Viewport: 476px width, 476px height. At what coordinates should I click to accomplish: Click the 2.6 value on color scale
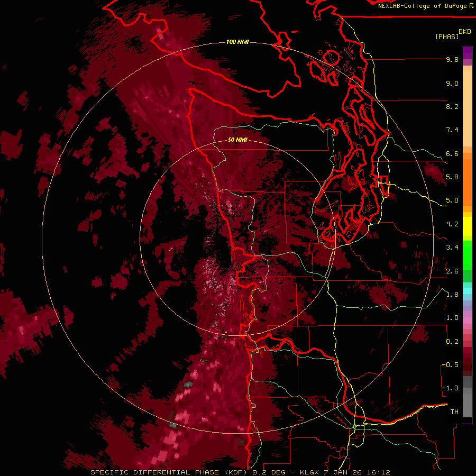coord(452,271)
